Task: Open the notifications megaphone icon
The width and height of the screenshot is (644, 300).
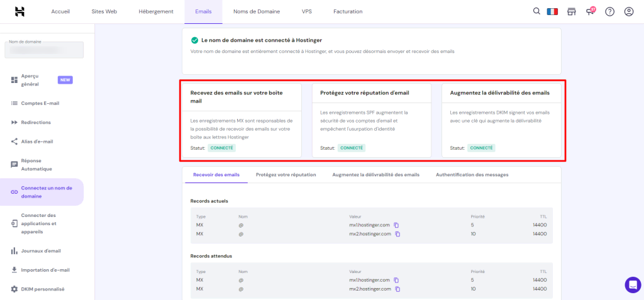Action: [590, 11]
